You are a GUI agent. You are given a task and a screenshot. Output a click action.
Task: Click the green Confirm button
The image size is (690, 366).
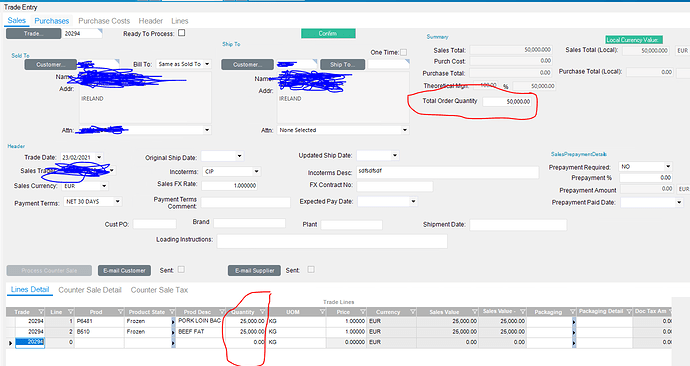point(328,33)
